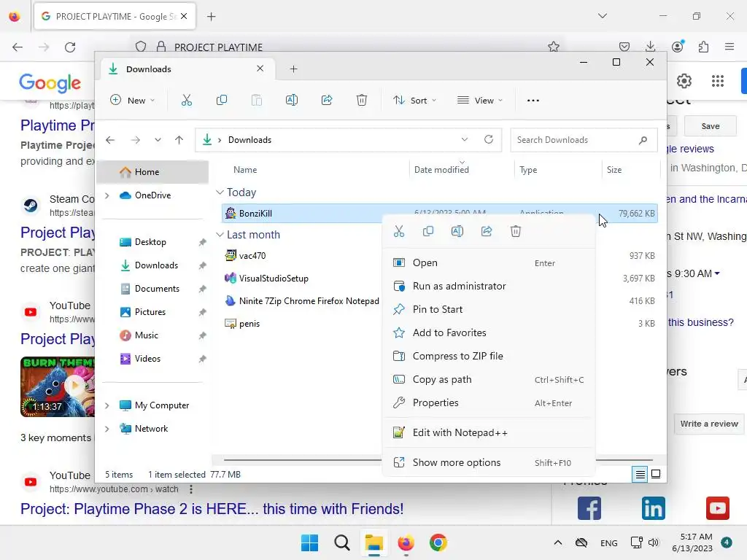Choose Run as administrator
Image resolution: width=747 pixels, height=560 pixels.
(x=489, y=286)
